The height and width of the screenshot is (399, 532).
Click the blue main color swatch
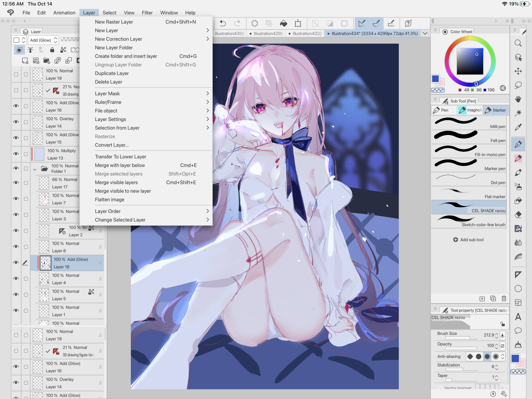pos(435,79)
